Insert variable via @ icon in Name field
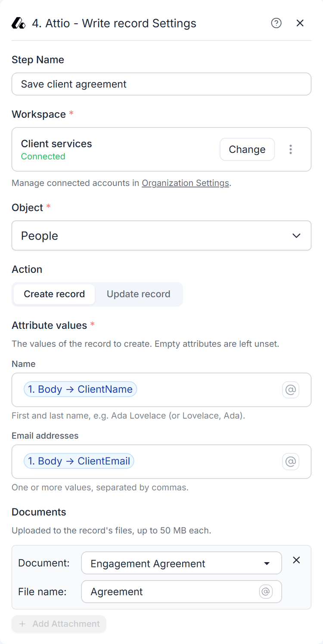Viewport: 323px width, 644px height. (x=291, y=390)
